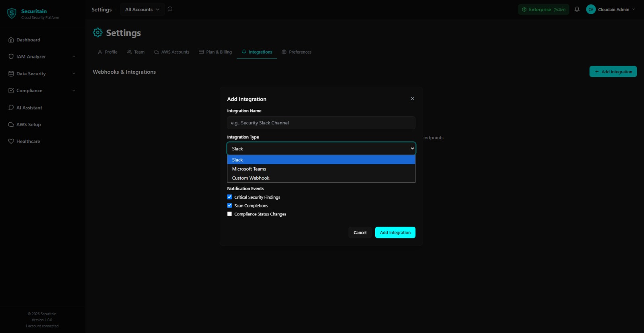This screenshot has height=333, width=644.
Task: Click the Settings gear icon heading
Action: (x=98, y=33)
